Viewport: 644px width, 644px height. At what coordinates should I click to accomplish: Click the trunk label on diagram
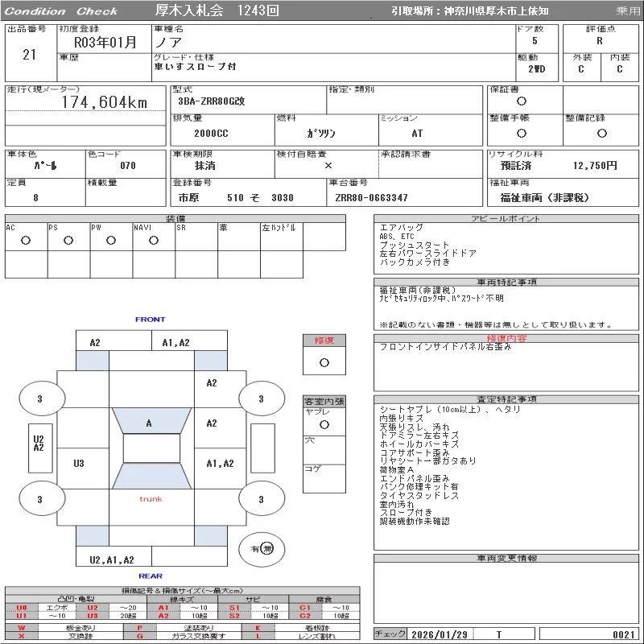click(151, 499)
